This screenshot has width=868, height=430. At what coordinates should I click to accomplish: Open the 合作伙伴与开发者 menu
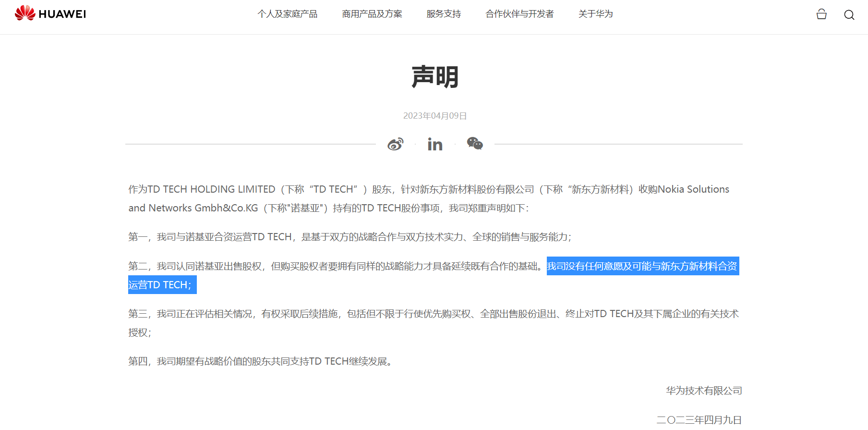click(x=519, y=14)
